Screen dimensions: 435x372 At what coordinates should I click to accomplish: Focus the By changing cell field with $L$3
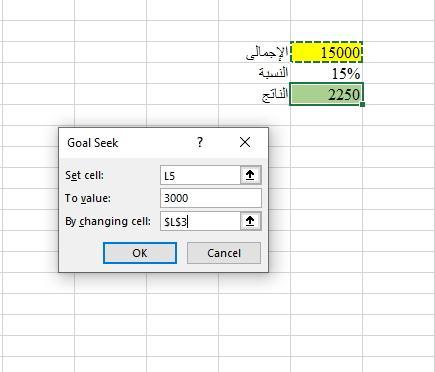click(x=200, y=221)
